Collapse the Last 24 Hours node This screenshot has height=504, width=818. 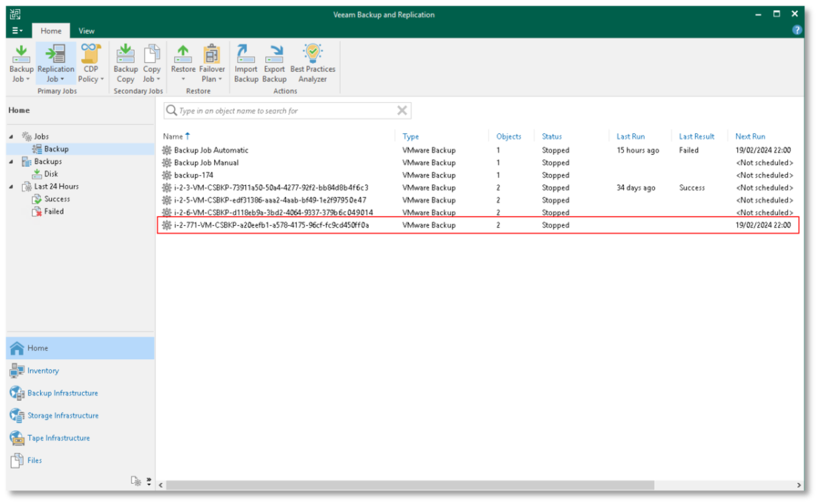11,187
